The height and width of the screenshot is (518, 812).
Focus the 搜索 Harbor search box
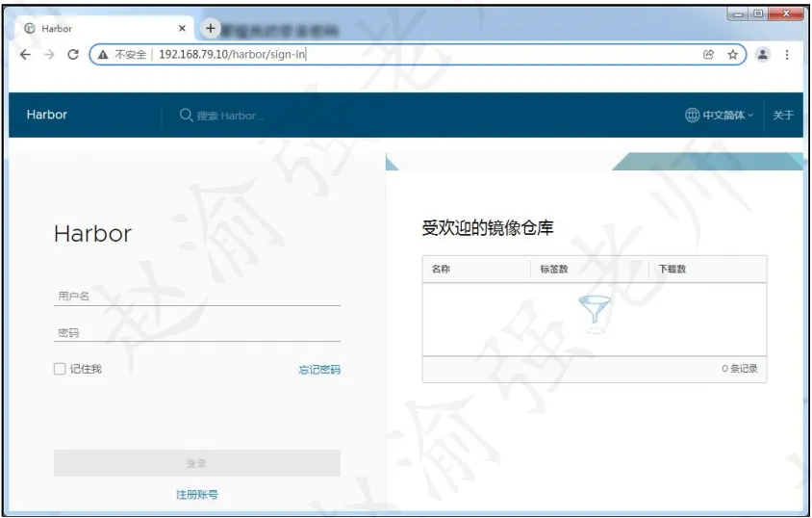coord(230,116)
